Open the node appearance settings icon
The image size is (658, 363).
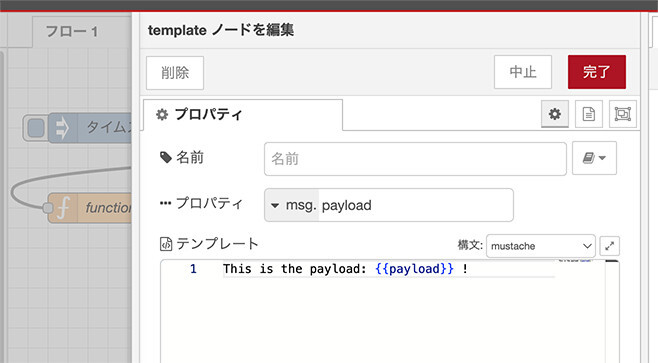point(623,114)
